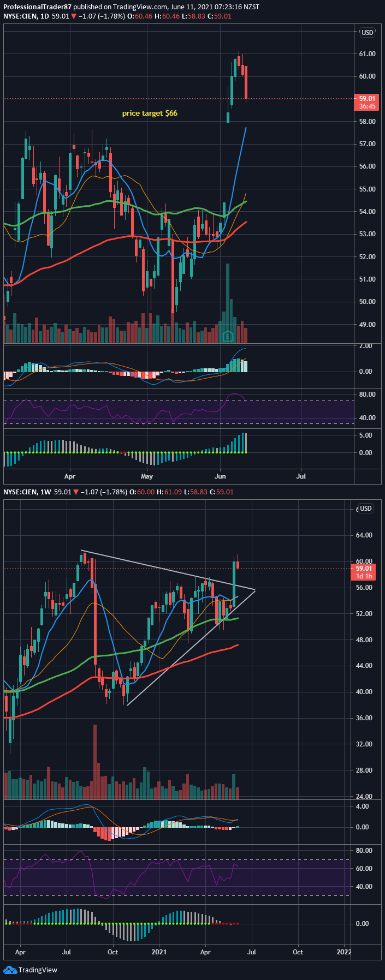Image resolution: width=385 pixels, height=980 pixels.
Task: Click the date stamp June 11, 2021 in header
Action: click(194, 7)
